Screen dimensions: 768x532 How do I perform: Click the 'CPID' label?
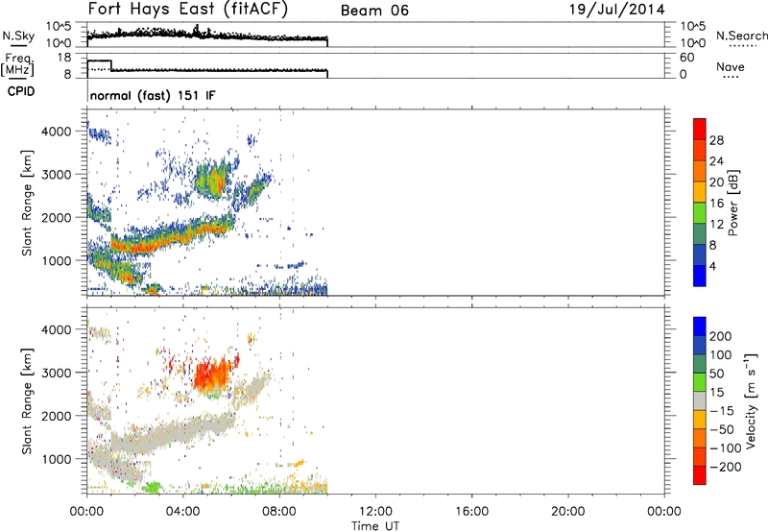(x=21, y=91)
